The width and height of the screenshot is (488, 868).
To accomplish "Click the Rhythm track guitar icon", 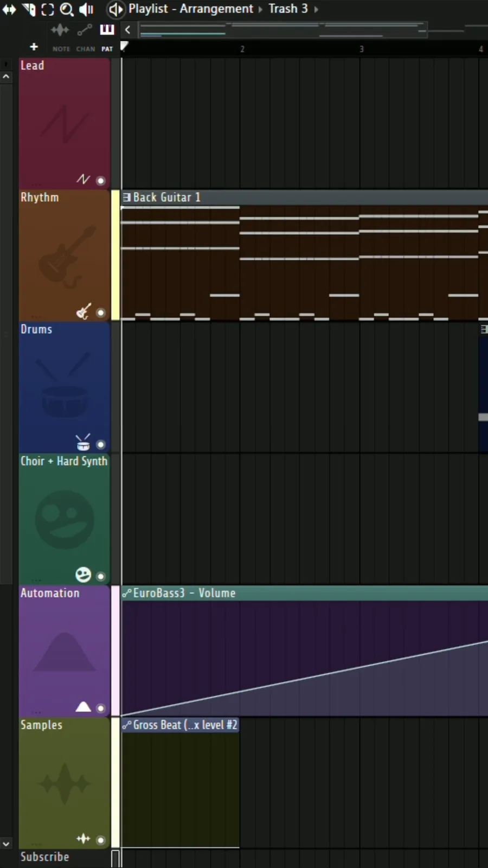I will [83, 311].
